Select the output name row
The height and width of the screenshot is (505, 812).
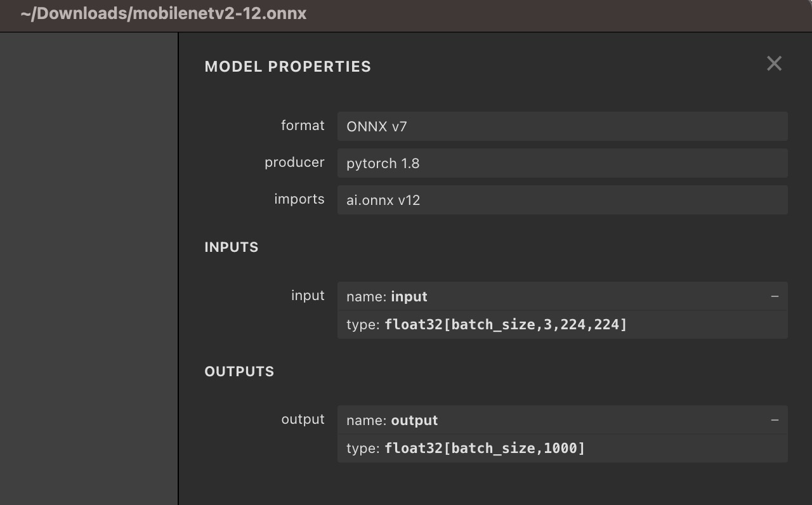coord(552,420)
